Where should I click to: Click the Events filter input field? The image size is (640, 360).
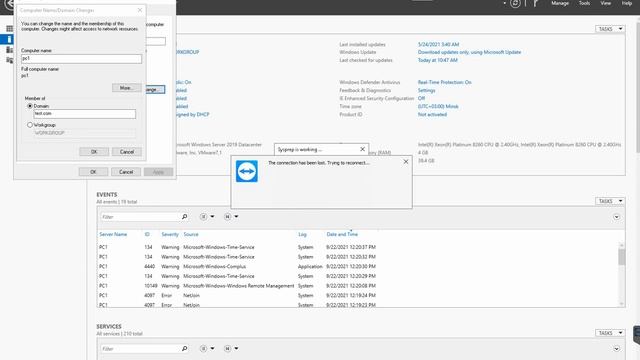click(x=140, y=217)
